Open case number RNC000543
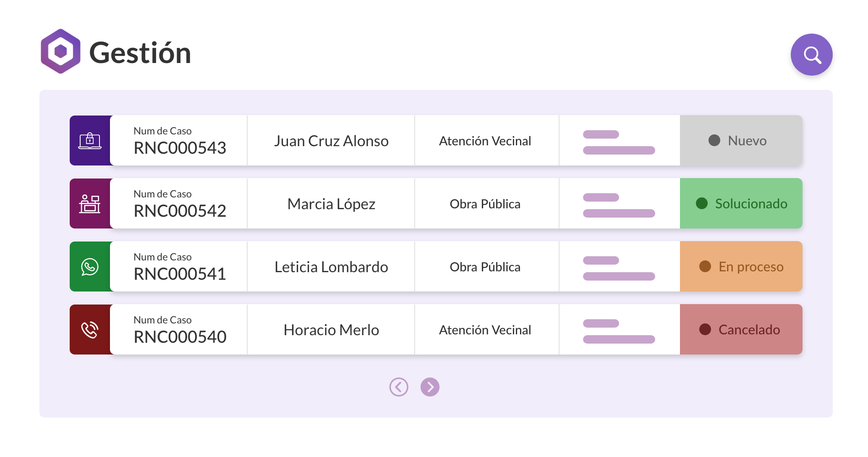Viewport: 868px width, 457px height. [180, 148]
